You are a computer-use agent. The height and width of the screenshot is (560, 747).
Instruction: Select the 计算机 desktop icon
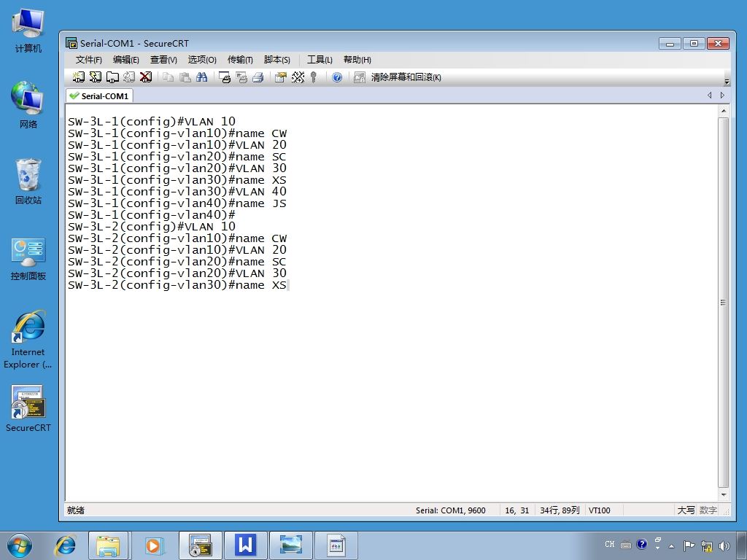pyautogui.click(x=28, y=31)
